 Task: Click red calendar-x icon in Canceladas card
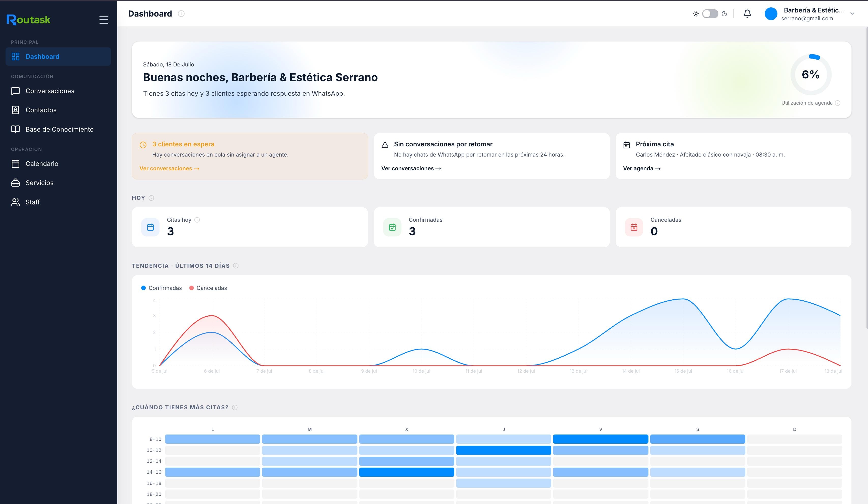pos(634,227)
